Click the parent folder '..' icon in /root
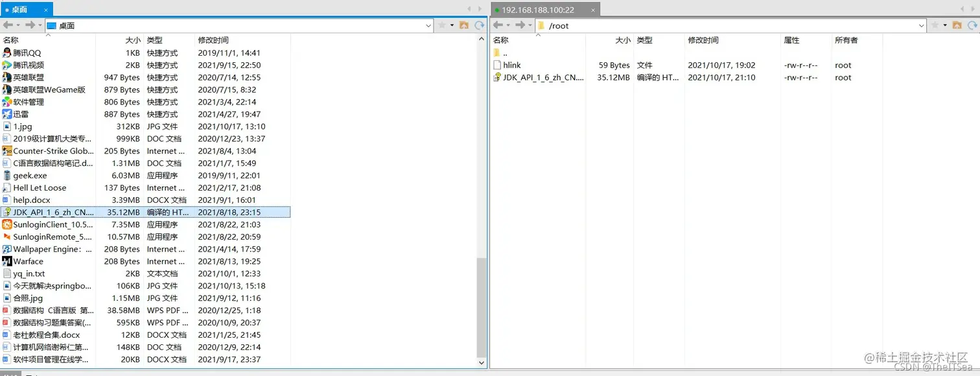Viewport: 980px width, 376px height. [x=497, y=53]
